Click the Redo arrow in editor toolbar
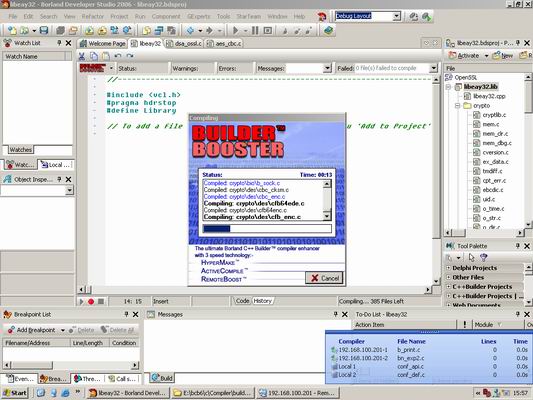 130,56
